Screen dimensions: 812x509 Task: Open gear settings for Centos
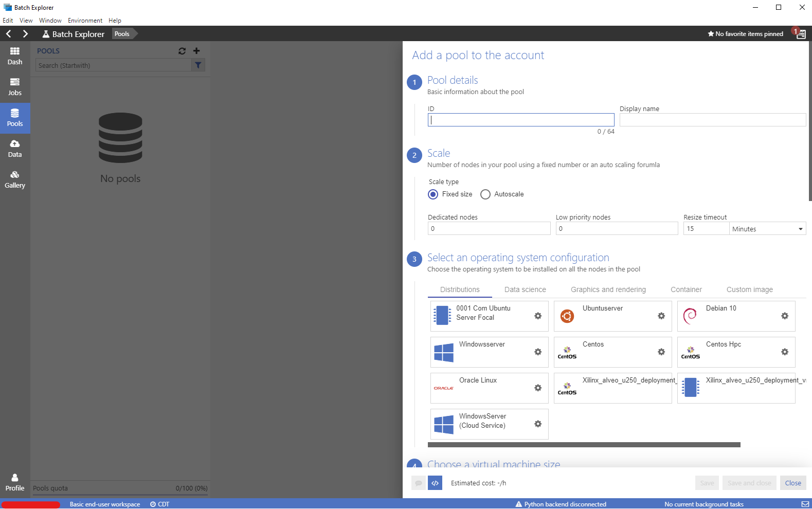click(x=661, y=352)
